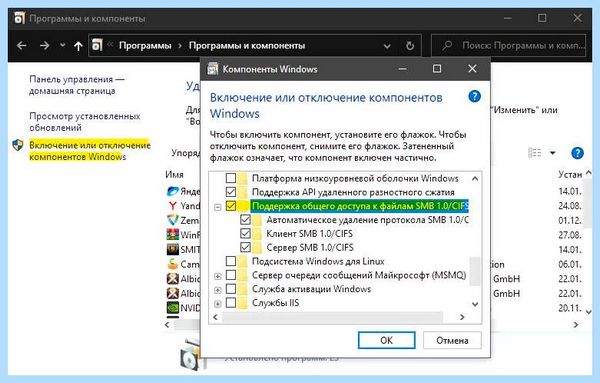Image resolution: width=600 pixels, height=383 pixels.
Task: Toggle 'Подсистема Windows для Linux' checkbox
Action: pos(231,261)
